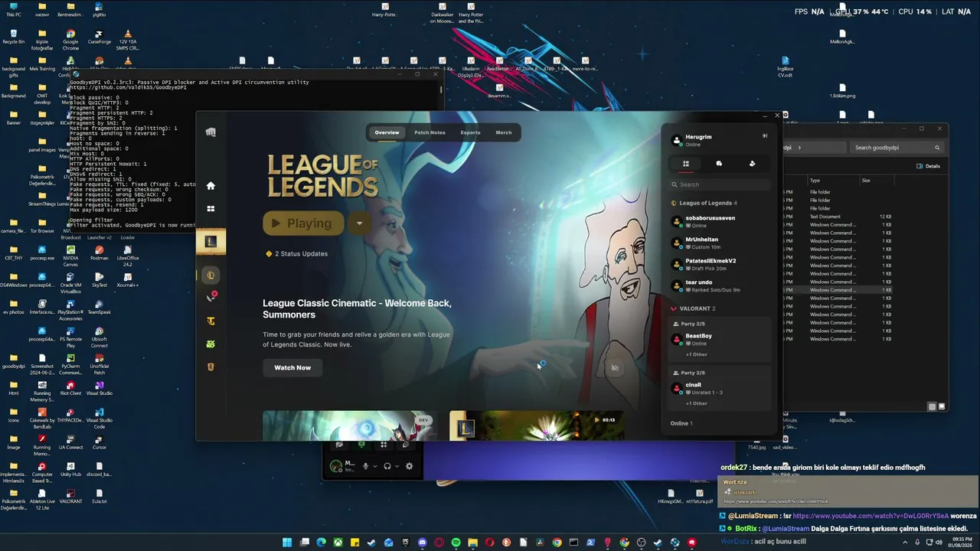Screen dimensions: 980x551
Task: Deafen audio with the headphones button
Action: (x=387, y=466)
